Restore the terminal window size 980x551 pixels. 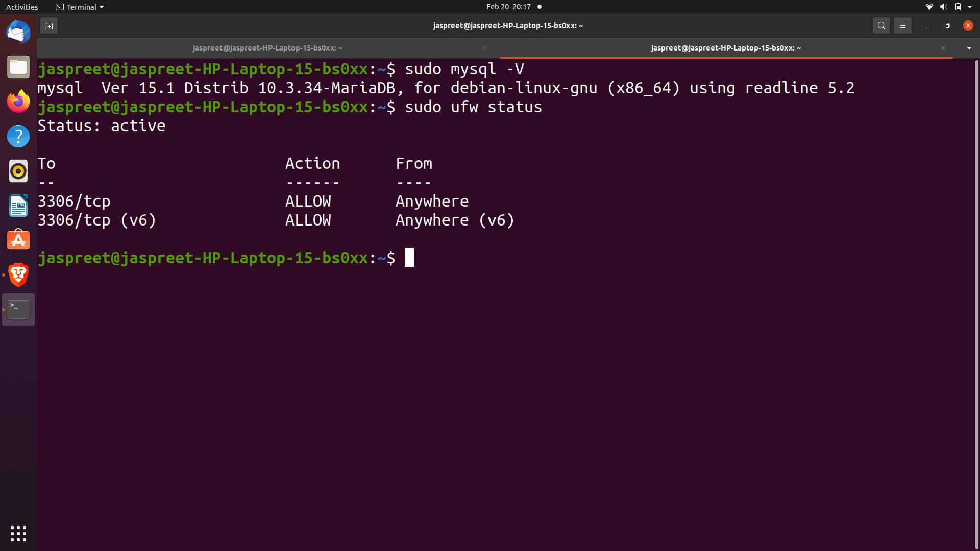point(947,26)
